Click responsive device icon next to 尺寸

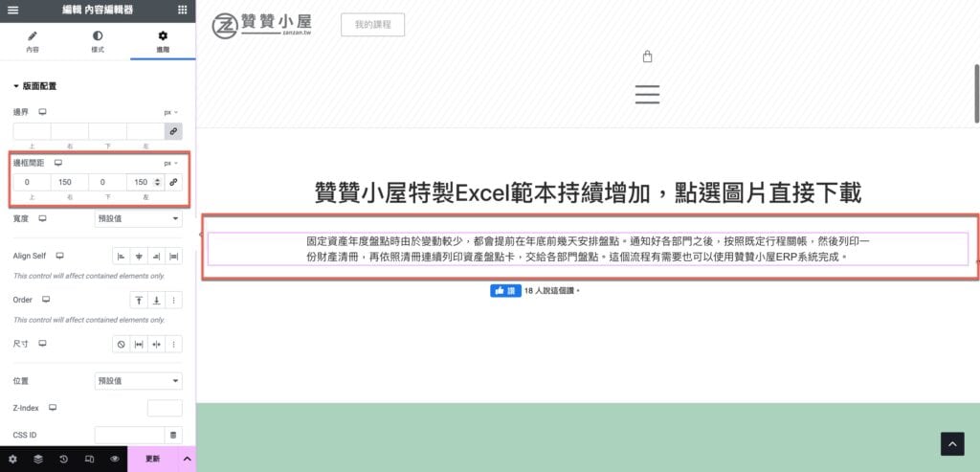[x=42, y=343]
